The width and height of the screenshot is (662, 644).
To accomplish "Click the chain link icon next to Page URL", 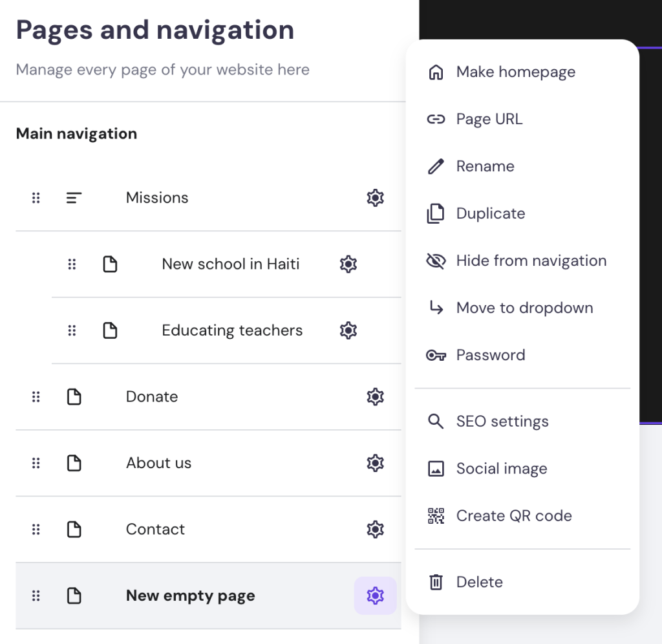I will coord(436,119).
